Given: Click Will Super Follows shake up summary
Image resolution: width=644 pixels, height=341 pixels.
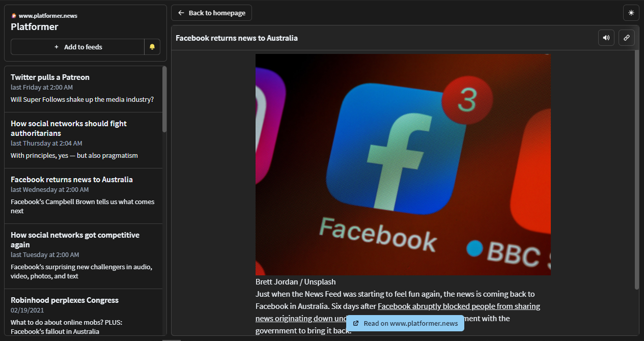Looking at the screenshot, I should click(82, 100).
